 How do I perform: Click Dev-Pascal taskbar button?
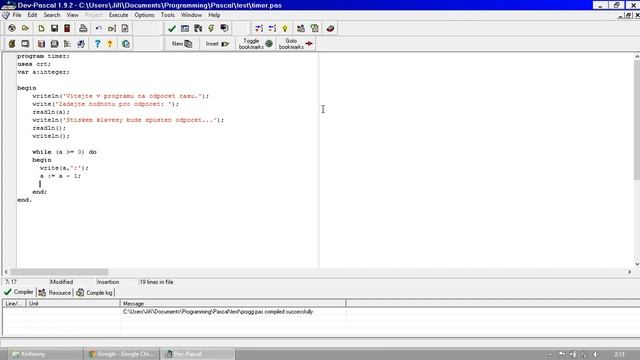[x=198, y=354]
